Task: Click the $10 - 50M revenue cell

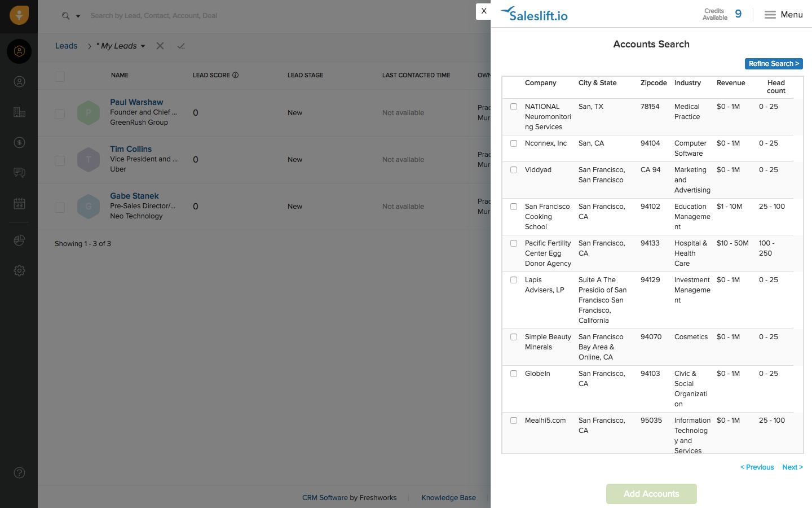Action: (732, 243)
